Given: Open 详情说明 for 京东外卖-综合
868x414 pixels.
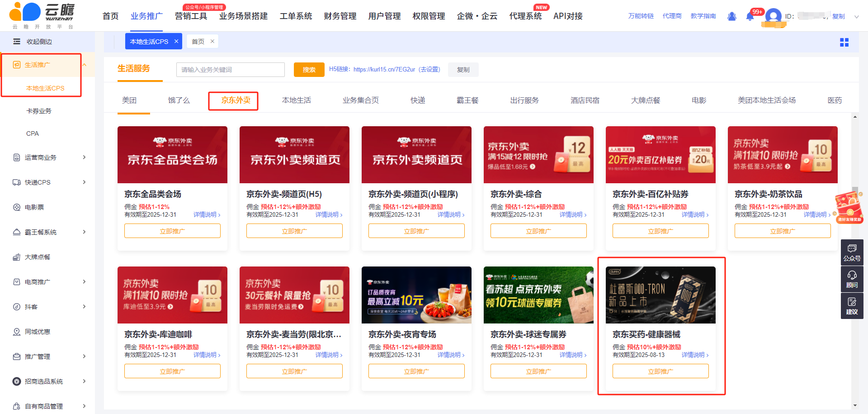Looking at the screenshot, I should [573, 215].
